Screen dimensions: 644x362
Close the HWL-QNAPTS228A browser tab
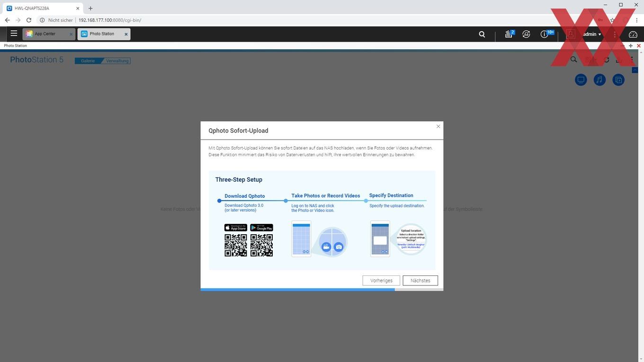[78, 8]
